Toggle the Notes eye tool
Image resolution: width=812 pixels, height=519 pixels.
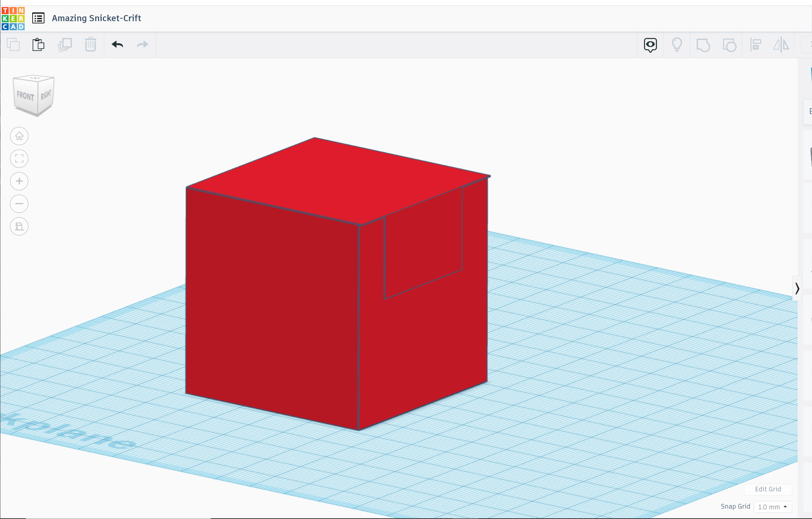pyautogui.click(x=650, y=44)
